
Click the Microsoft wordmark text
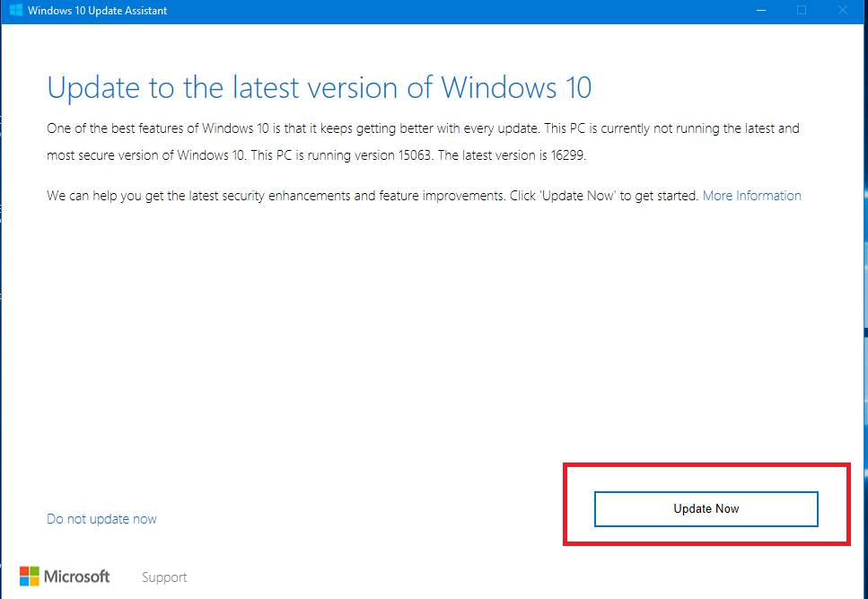(x=76, y=577)
